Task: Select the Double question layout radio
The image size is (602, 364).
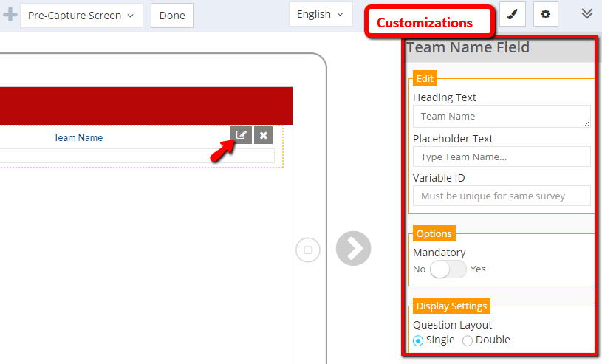Action: click(468, 340)
